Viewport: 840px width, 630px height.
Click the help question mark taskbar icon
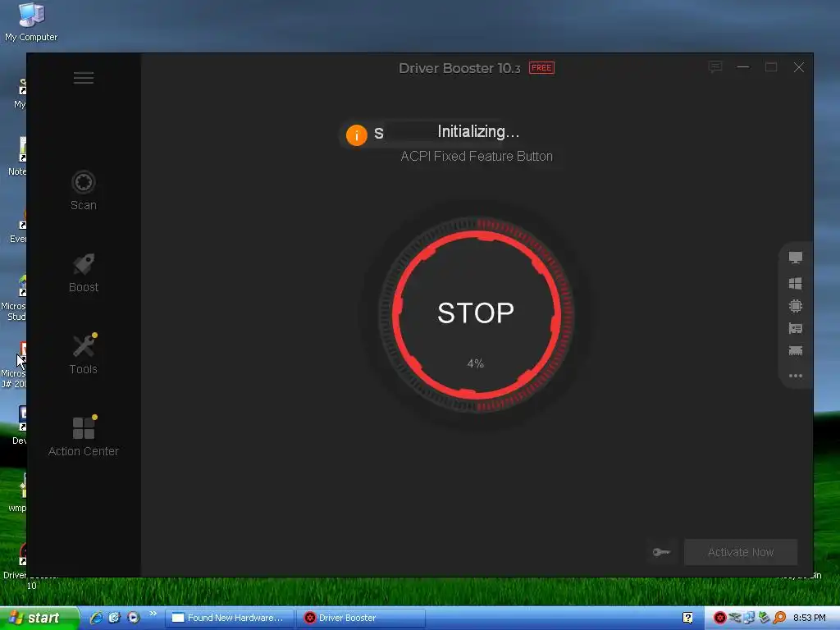pos(688,618)
